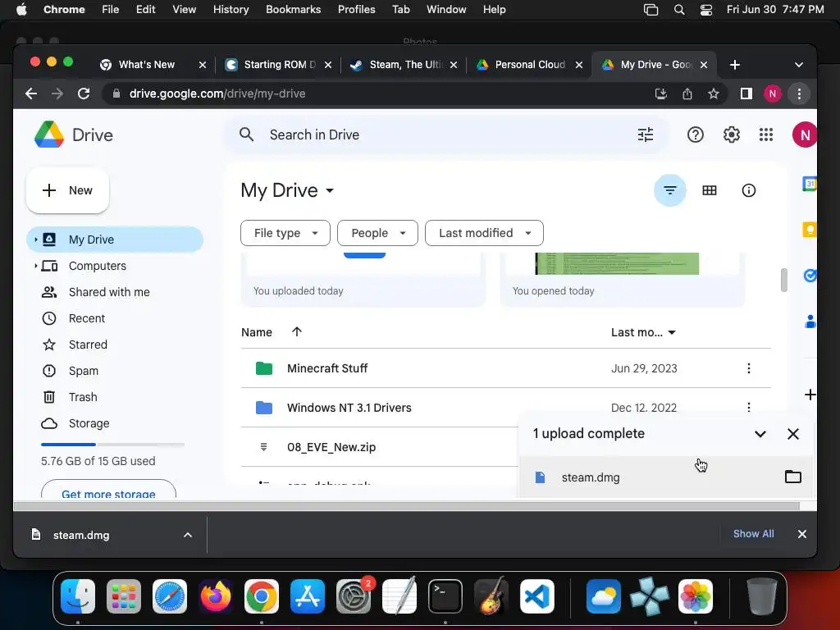The image size is (840, 630).
Task: Switch to the What's New tab
Action: click(x=153, y=65)
